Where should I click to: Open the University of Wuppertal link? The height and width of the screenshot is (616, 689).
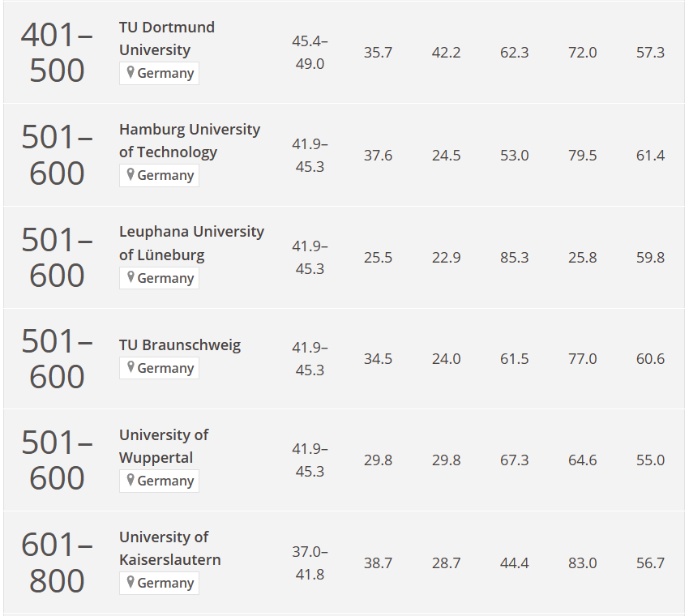(x=164, y=446)
